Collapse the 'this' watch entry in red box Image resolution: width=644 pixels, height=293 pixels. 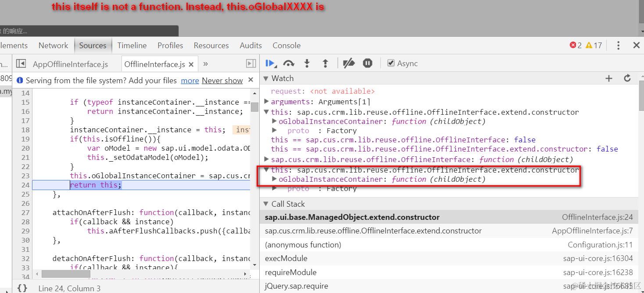pos(267,170)
